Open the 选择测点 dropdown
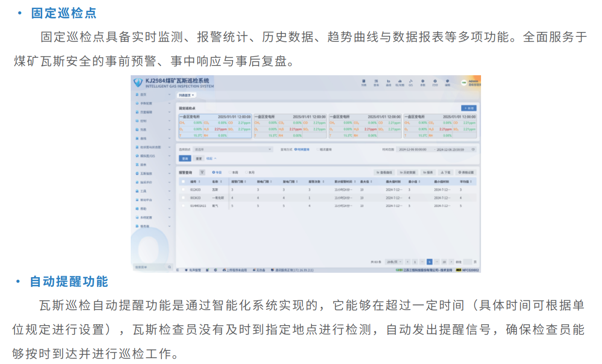Image resolution: width=602 pixels, height=364 pixels. click(x=232, y=149)
